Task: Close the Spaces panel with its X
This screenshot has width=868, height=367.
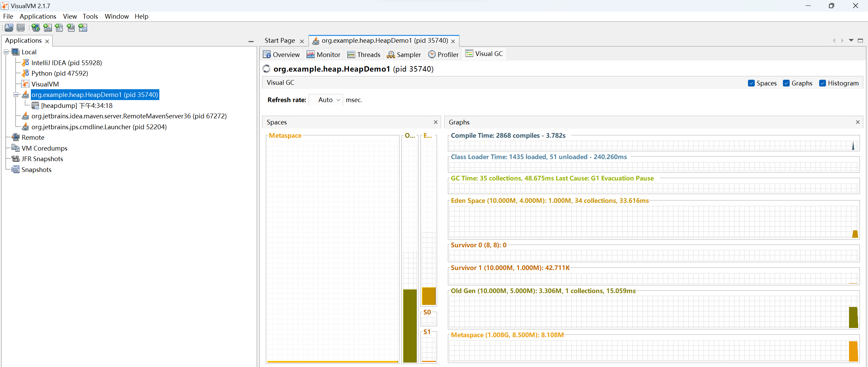Action: [x=436, y=122]
